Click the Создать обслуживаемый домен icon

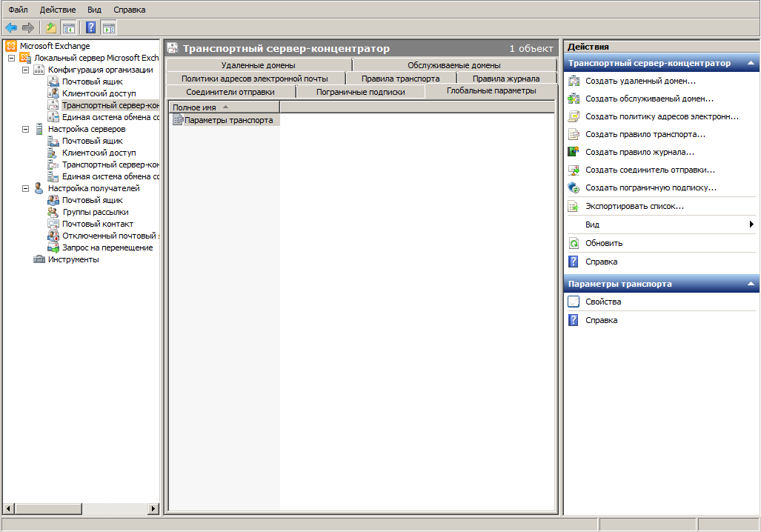[574, 99]
